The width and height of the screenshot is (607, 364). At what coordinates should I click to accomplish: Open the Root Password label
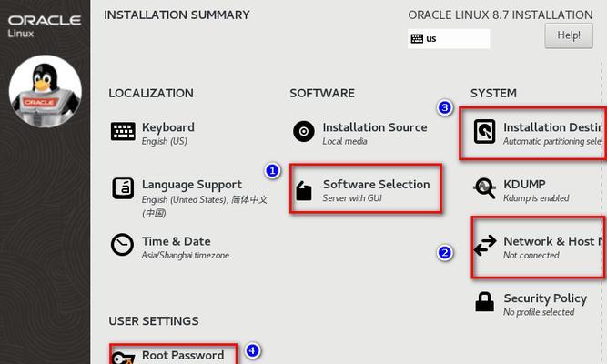click(183, 355)
